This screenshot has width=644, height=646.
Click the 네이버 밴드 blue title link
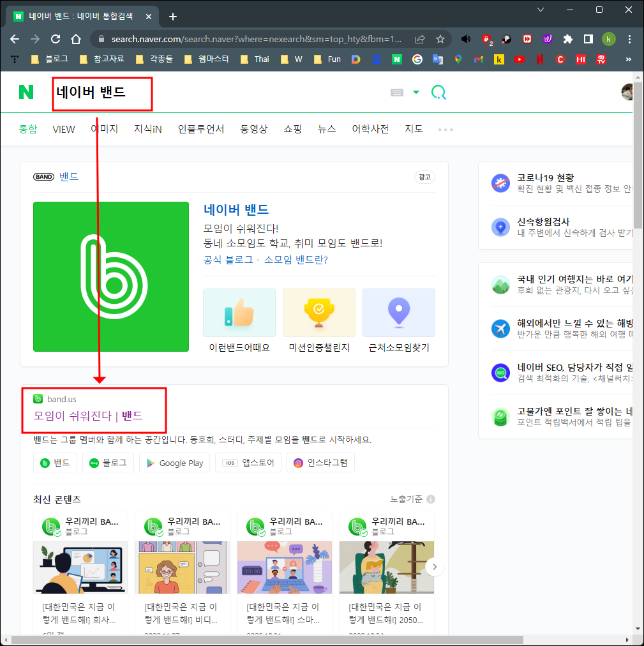pos(237,210)
